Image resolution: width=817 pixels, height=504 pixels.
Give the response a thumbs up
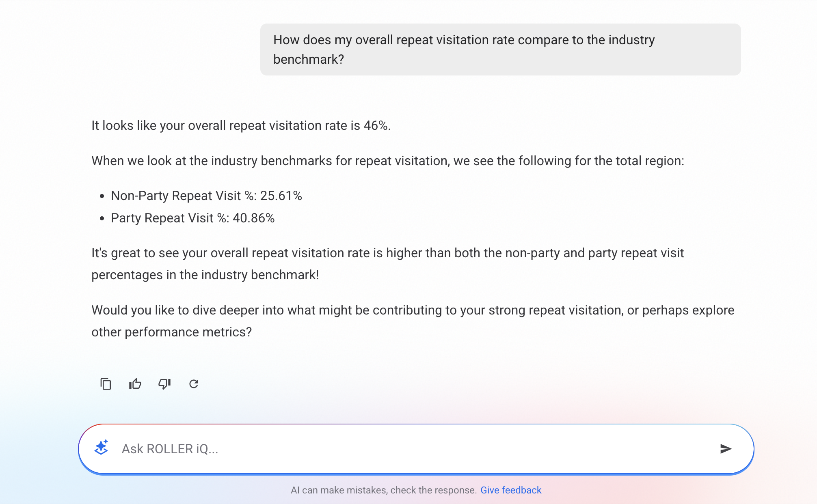click(135, 384)
